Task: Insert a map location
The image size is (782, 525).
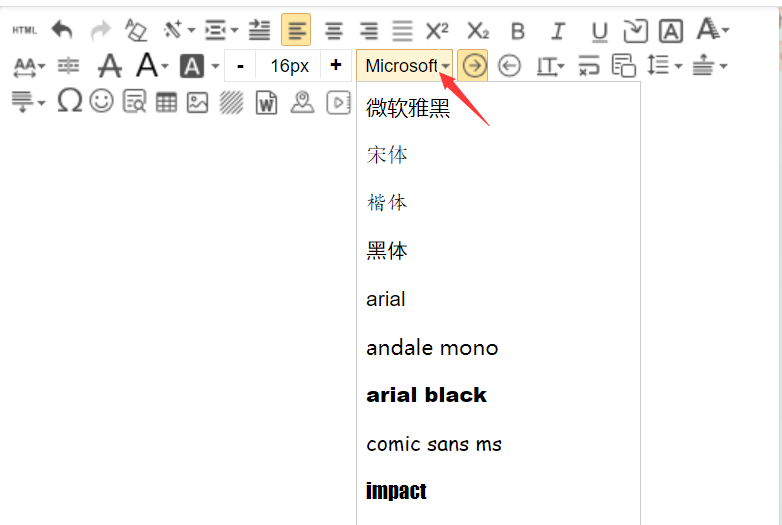Action: point(302,102)
